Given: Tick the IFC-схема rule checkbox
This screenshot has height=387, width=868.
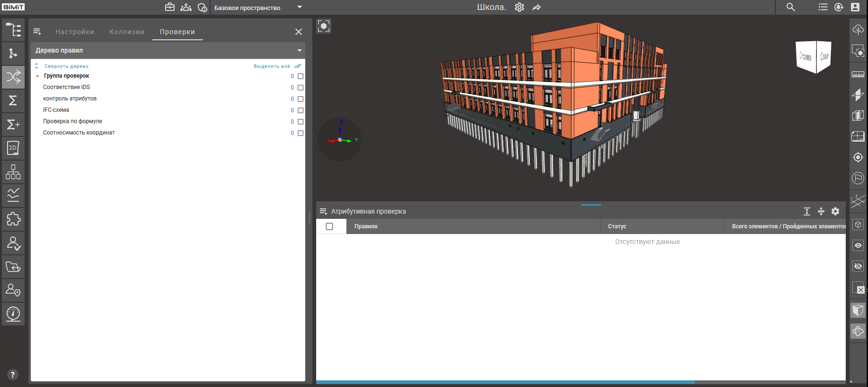Looking at the screenshot, I should [301, 110].
